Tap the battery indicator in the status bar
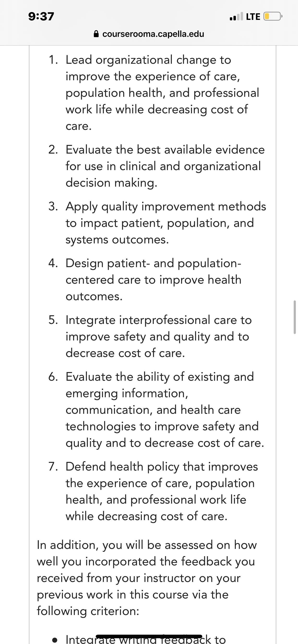The height and width of the screenshot is (644, 298). 273,17
